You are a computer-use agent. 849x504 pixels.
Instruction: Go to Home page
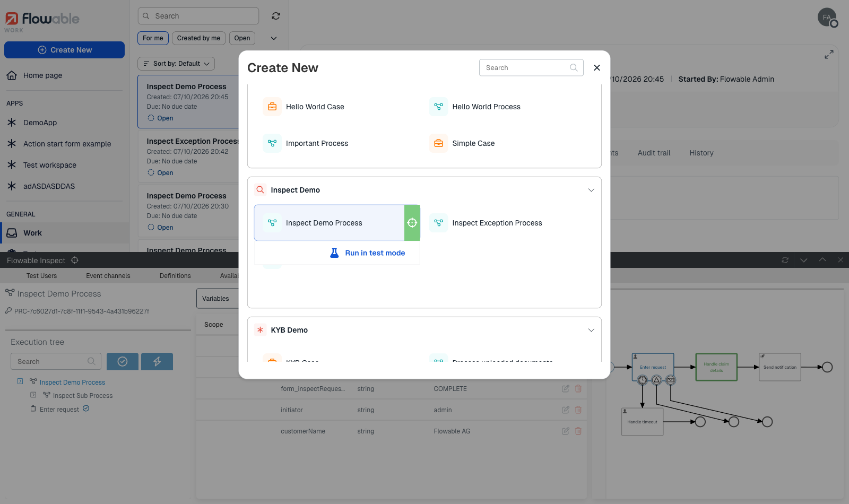[x=42, y=75]
